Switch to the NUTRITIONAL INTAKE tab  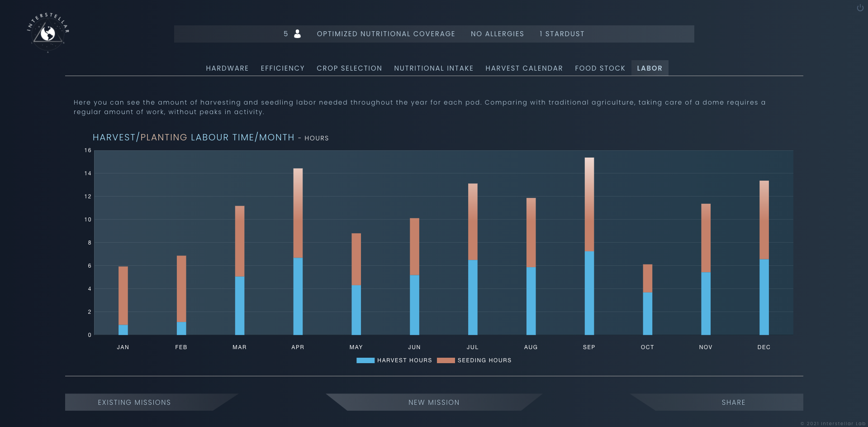coord(433,68)
